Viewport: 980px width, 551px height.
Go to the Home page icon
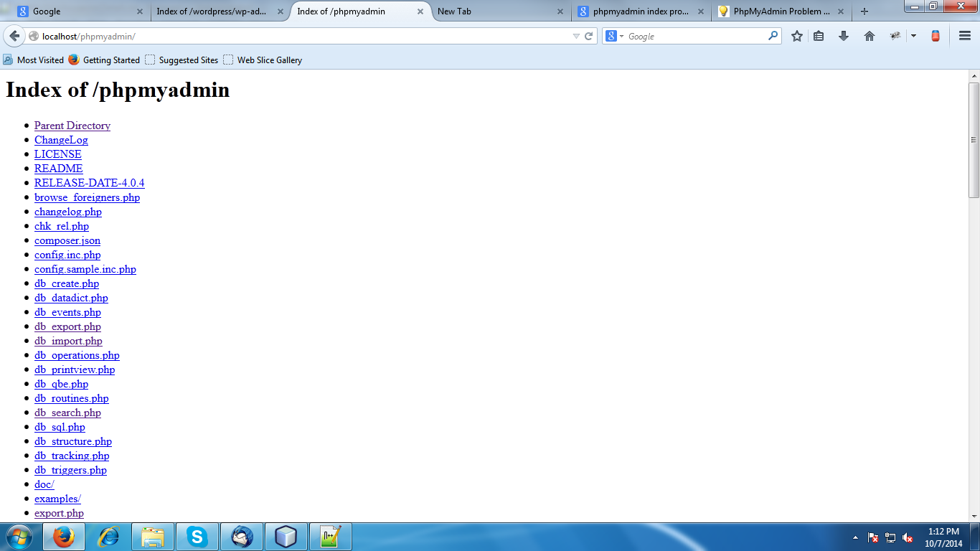click(870, 36)
